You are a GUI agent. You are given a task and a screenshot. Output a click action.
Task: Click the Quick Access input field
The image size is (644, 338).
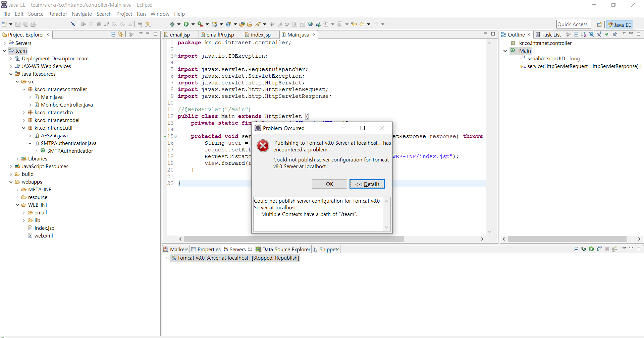(574, 24)
